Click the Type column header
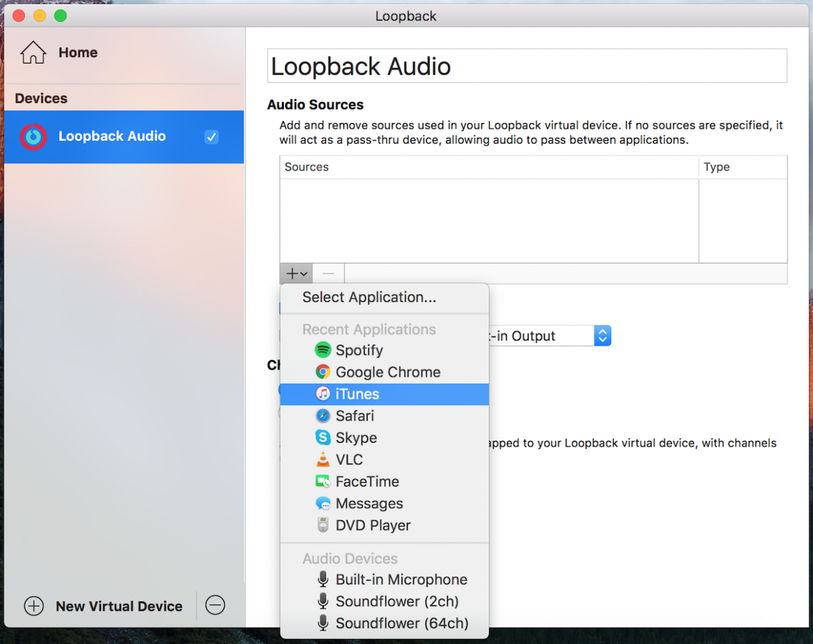This screenshot has width=813, height=644. click(x=744, y=167)
